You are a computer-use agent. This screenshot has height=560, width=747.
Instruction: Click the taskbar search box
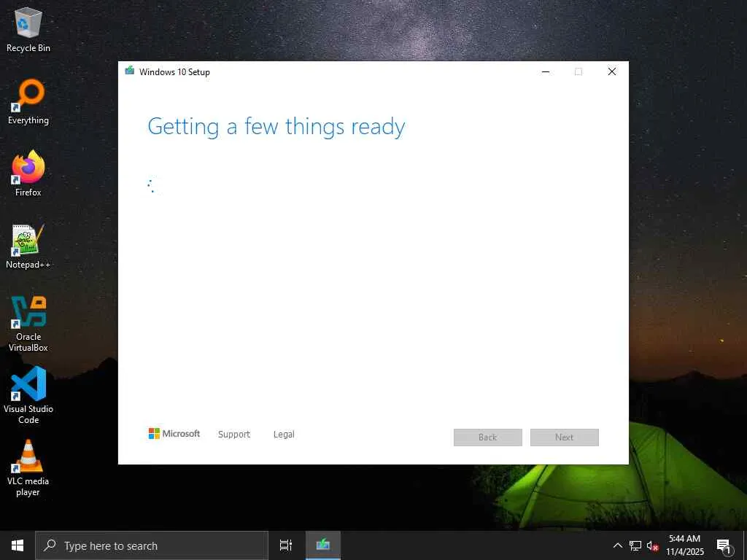(152, 545)
